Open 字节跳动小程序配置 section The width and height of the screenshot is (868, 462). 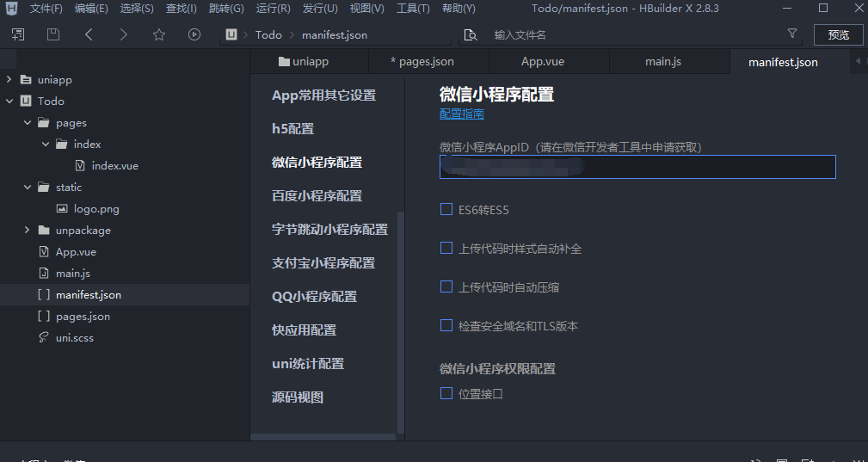tap(330, 229)
